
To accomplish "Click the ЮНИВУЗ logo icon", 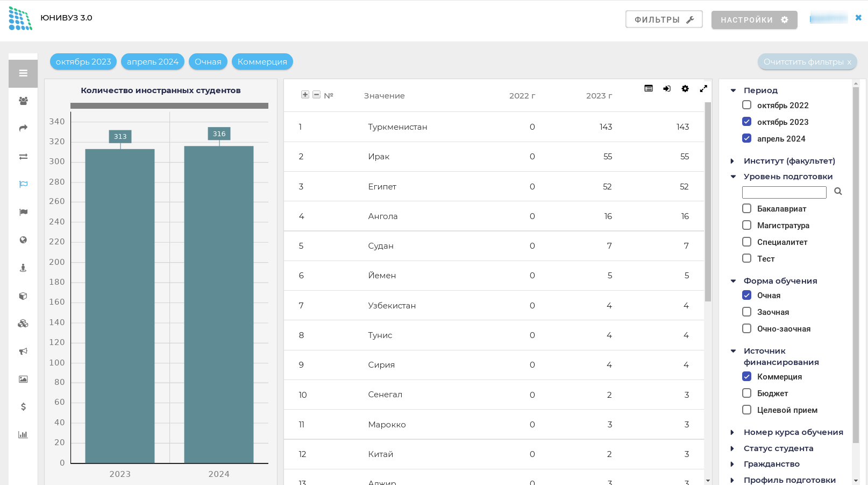I will (20, 18).
